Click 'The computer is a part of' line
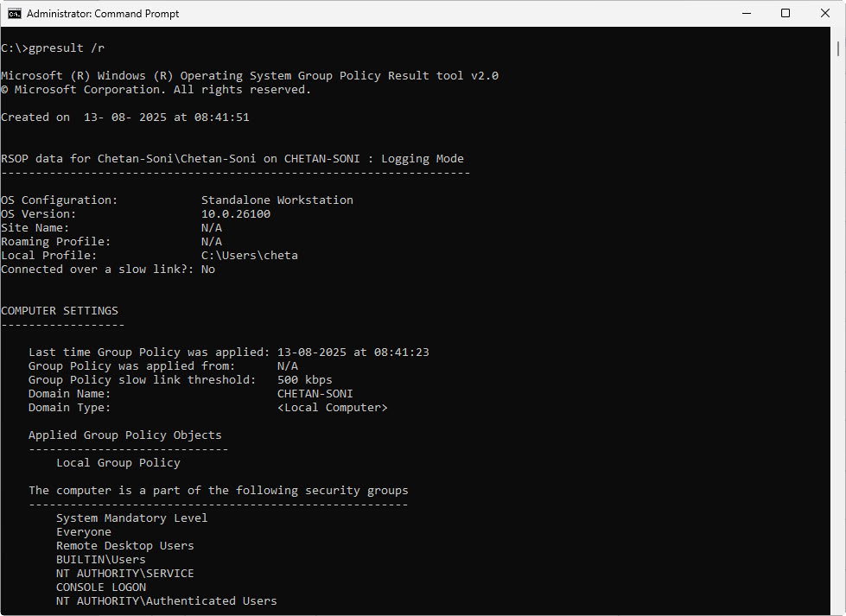This screenshot has width=846, height=616. point(219,491)
